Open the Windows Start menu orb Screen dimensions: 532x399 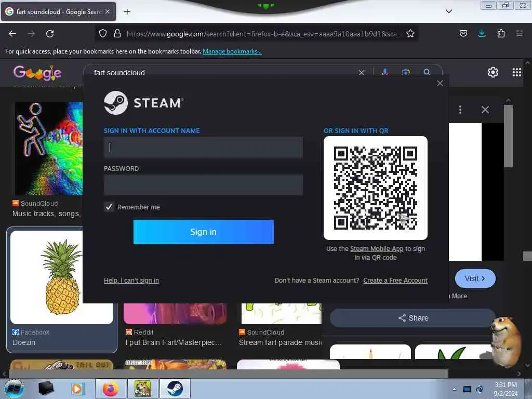coord(14,389)
